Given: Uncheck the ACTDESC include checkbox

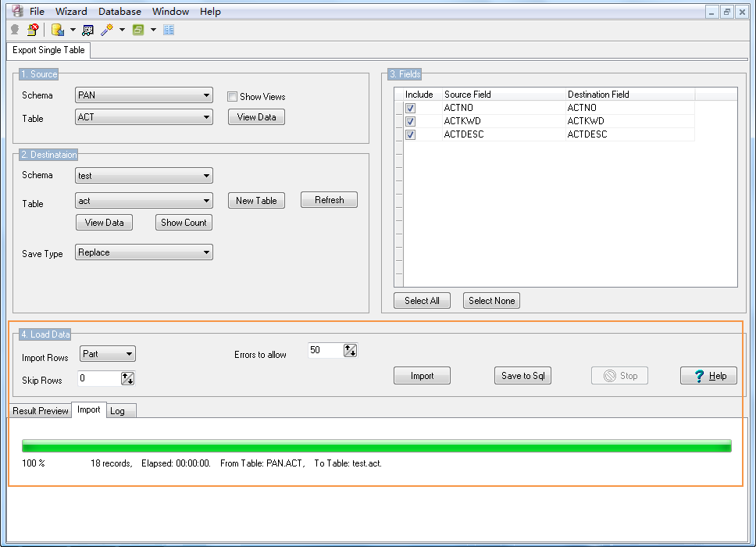Looking at the screenshot, I should coord(410,134).
